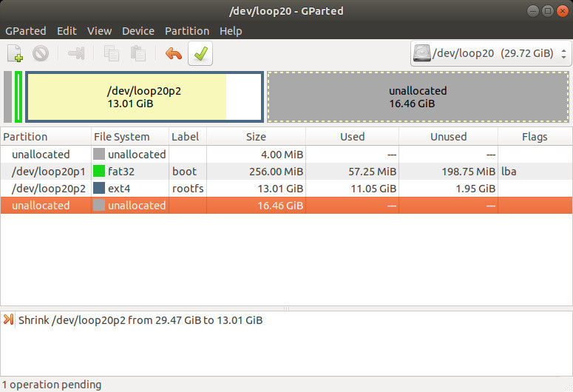Click the resize/move partition icon
This screenshot has height=392, width=573.
point(76,53)
